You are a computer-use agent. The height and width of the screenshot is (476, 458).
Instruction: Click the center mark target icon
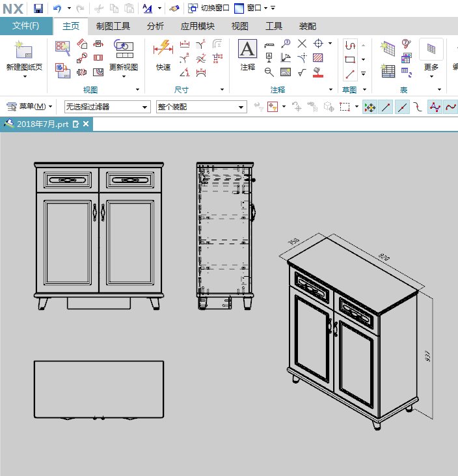point(319,44)
